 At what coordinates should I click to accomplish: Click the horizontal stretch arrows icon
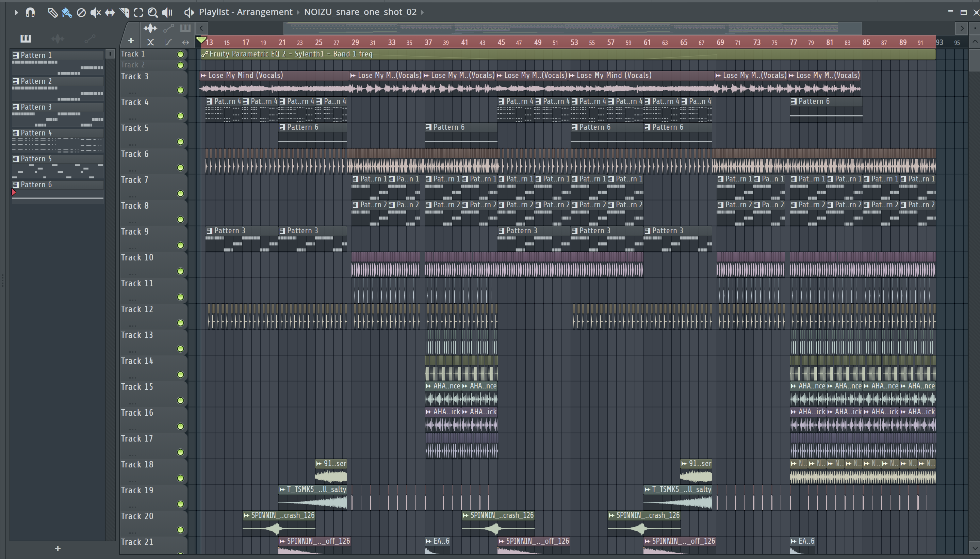tap(186, 42)
